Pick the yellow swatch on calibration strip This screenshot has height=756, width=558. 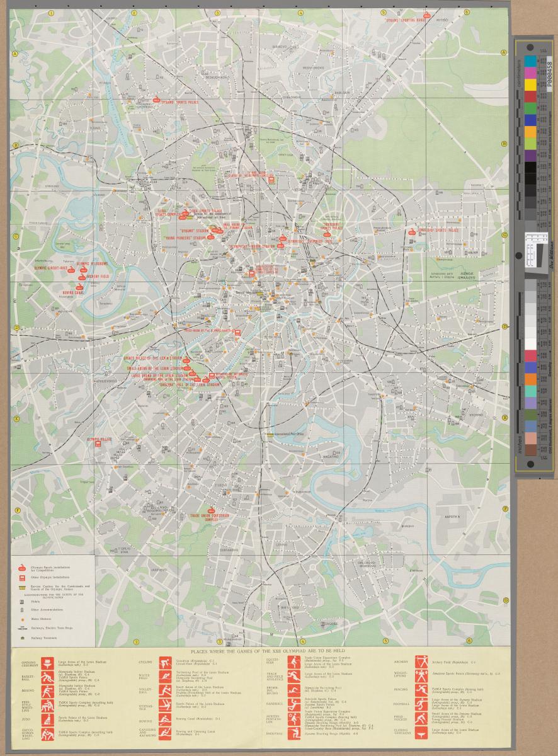tap(530, 84)
